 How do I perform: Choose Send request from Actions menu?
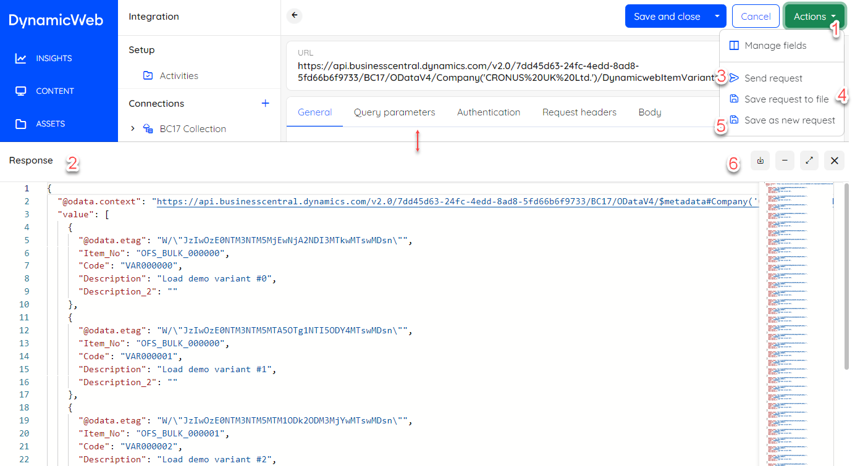point(782,78)
